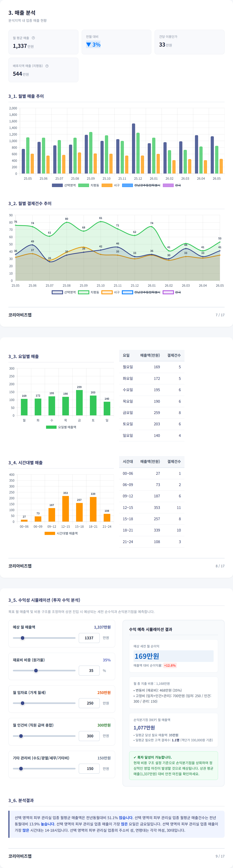Click the 재료비 비중 (원가율) slider
The height and width of the screenshot is (868, 233).
pyautogui.click(x=44, y=671)
